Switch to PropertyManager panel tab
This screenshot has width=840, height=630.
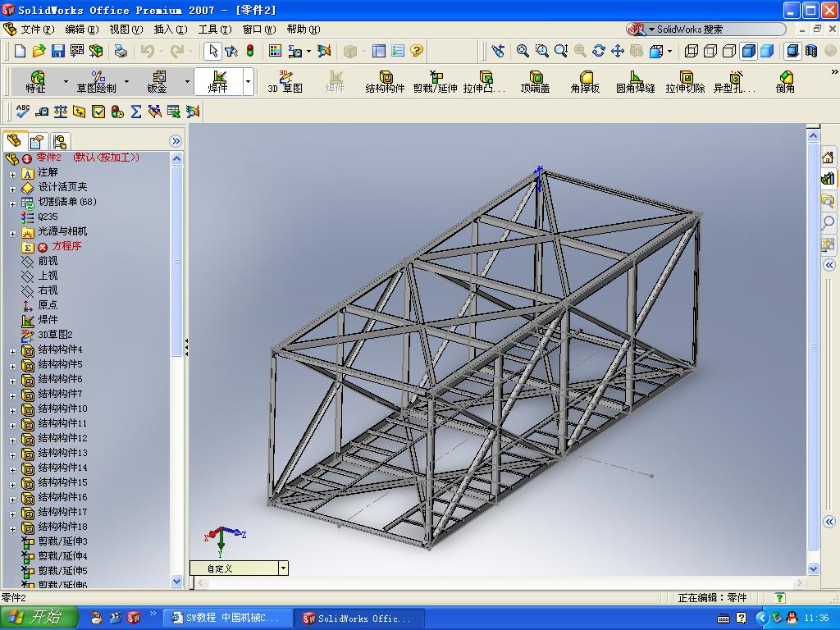click(37, 141)
